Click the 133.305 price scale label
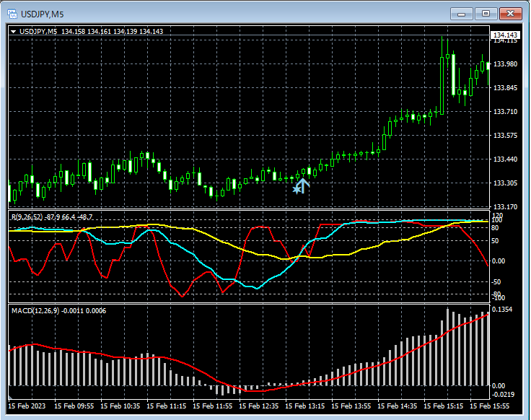This screenshot has height=420, width=531. point(505,183)
